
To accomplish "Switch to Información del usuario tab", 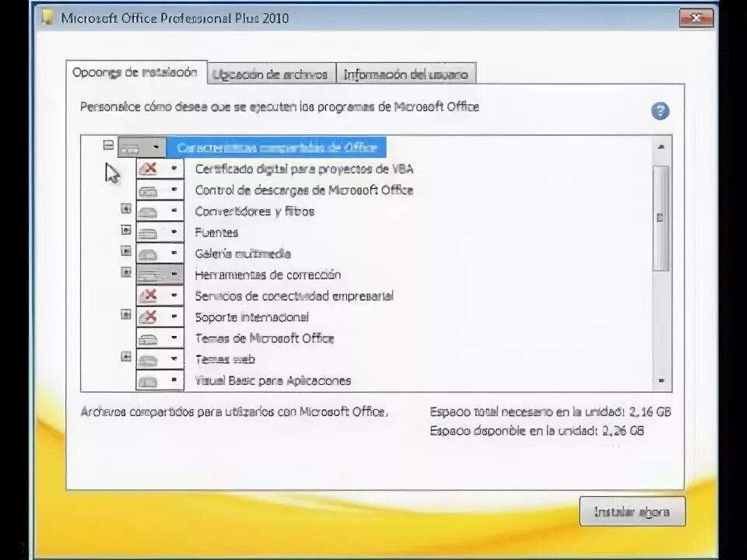I will 406,75.
